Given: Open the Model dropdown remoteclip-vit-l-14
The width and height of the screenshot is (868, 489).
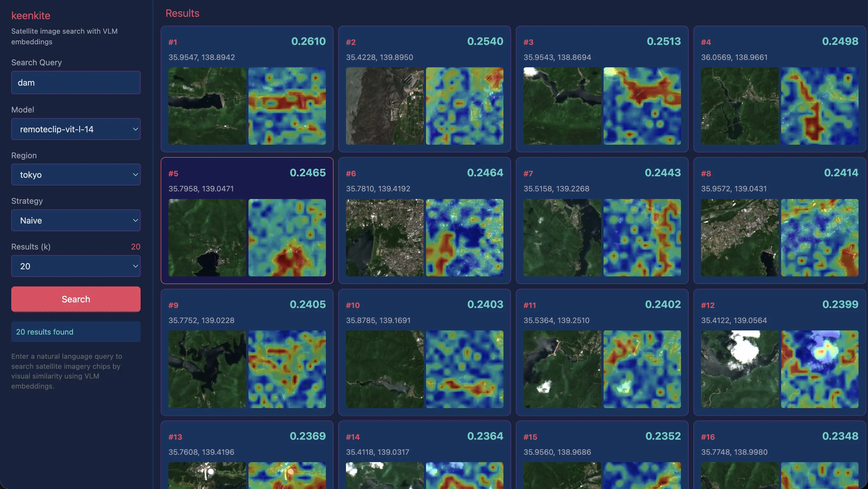Looking at the screenshot, I should [x=76, y=129].
